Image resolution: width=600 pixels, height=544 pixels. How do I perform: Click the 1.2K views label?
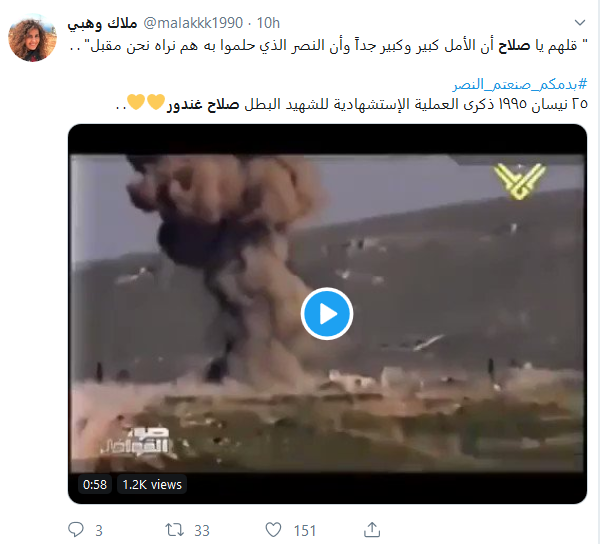point(152,484)
